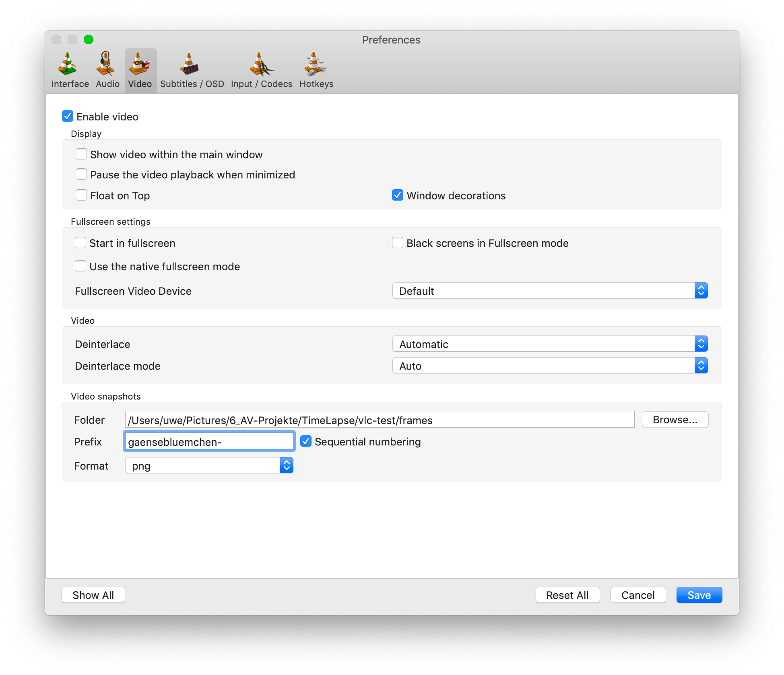Expand the Deinterlace Automatic dropdown

[x=549, y=344]
